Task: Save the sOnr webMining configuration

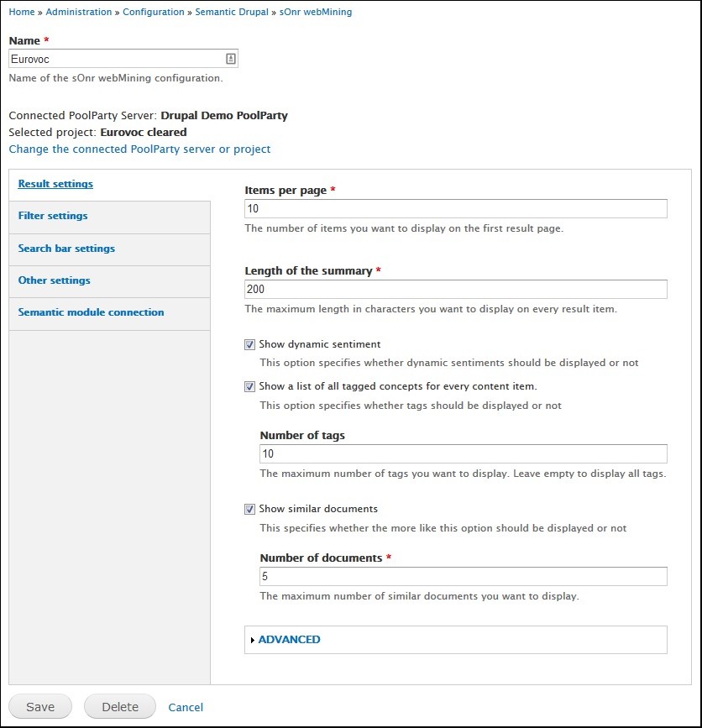Action: (x=39, y=706)
